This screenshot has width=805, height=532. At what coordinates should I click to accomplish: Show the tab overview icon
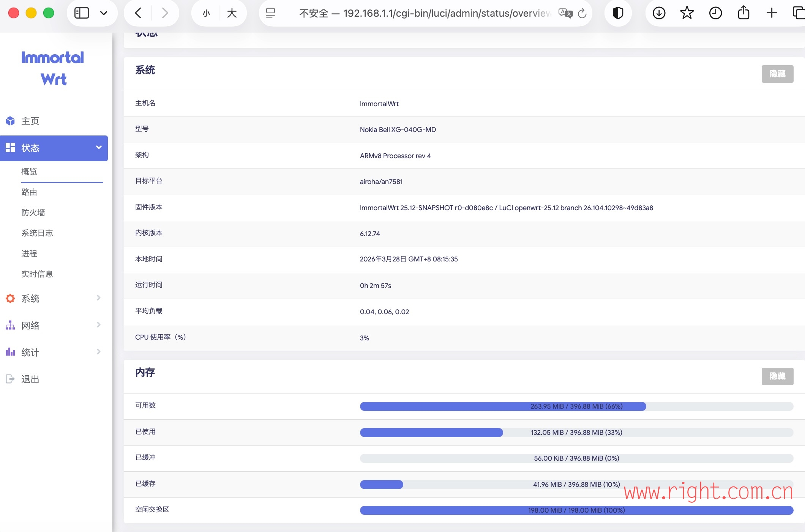coord(799,13)
